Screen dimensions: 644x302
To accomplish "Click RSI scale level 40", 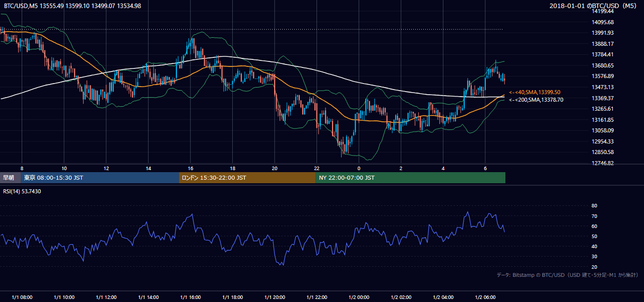I will (x=594, y=247).
